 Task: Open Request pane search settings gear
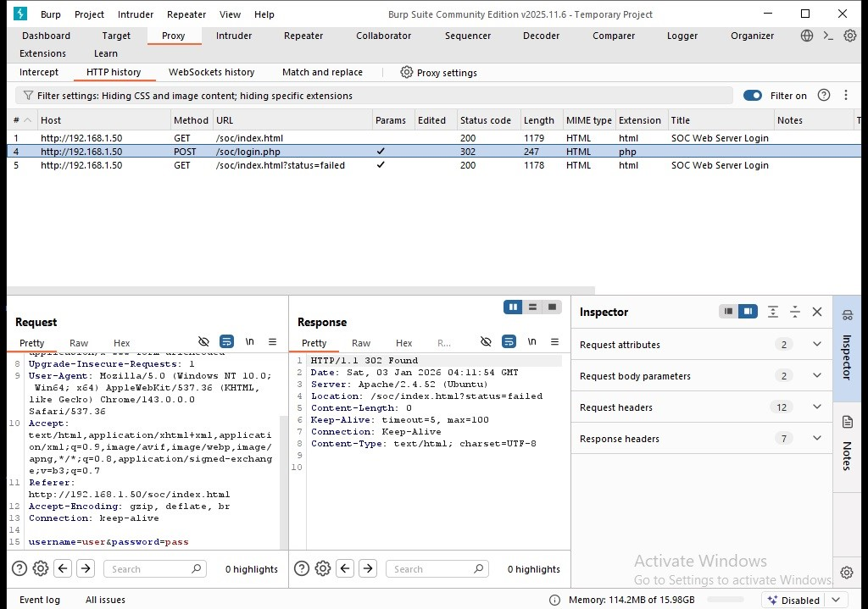(x=41, y=568)
